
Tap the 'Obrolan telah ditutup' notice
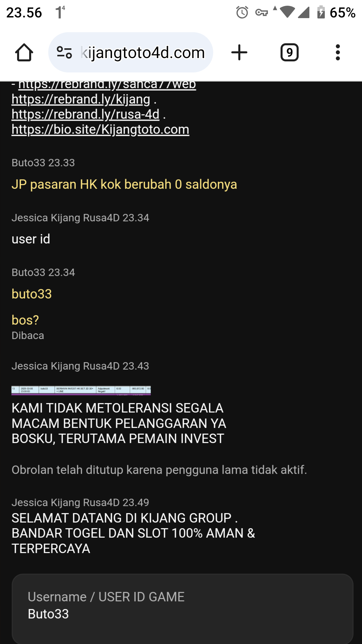pos(159,470)
